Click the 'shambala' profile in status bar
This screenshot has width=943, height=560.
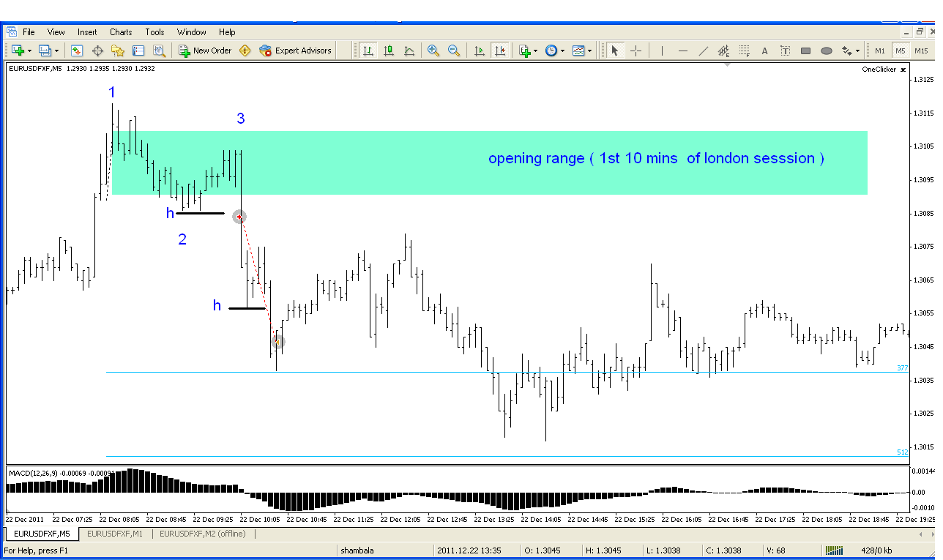(357, 550)
